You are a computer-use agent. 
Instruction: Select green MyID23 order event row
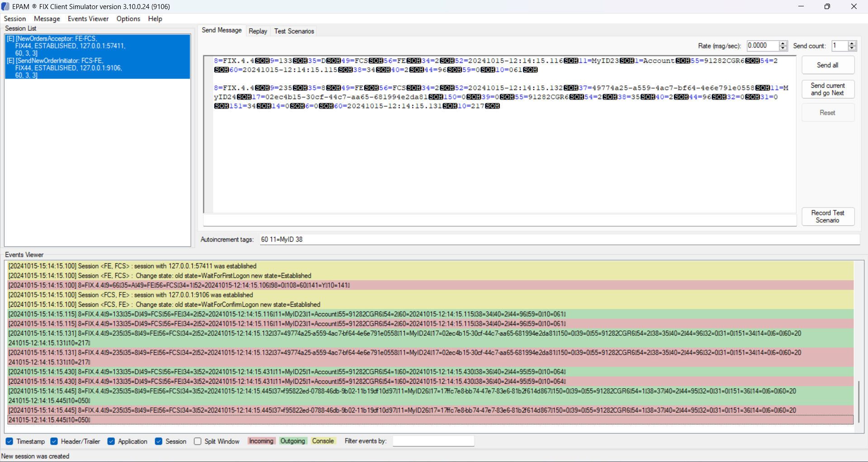[430, 314]
